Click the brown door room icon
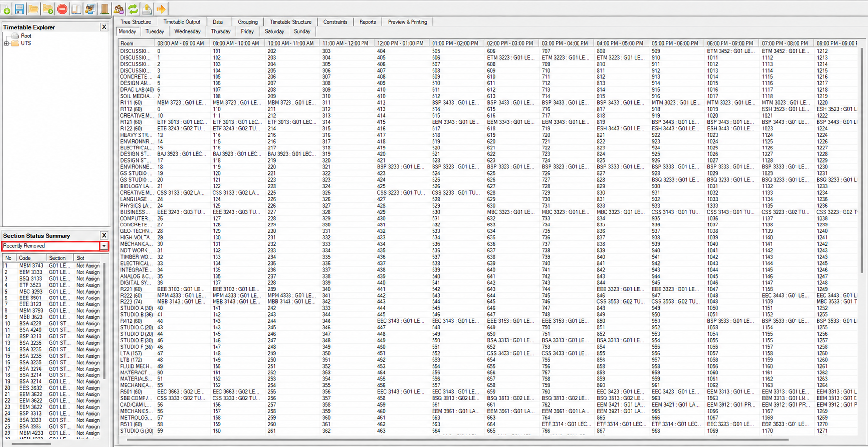868x447 pixels. (105, 9)
